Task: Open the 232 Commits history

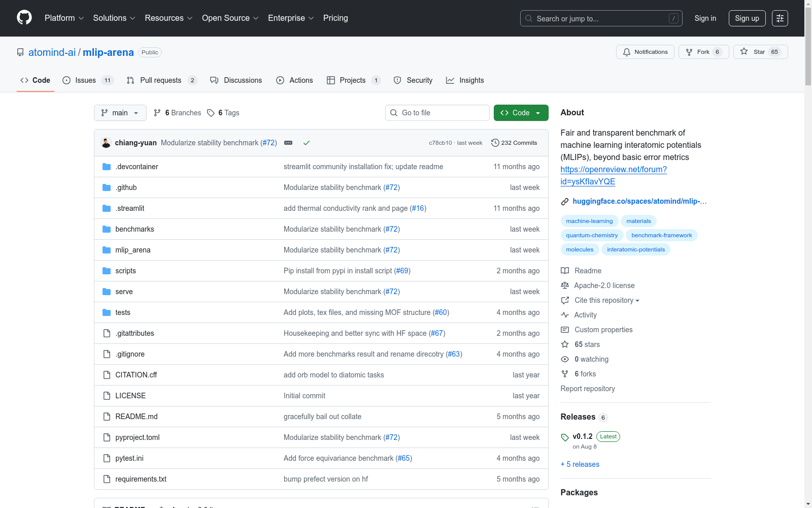Action: click(x=514, y=143)
